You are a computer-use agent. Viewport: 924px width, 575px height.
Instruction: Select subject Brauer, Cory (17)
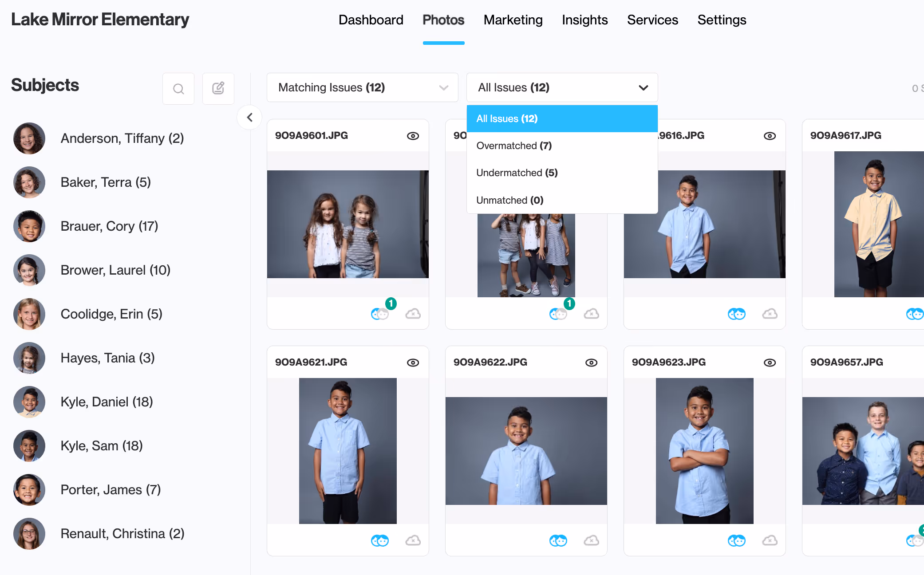point(109,226)
